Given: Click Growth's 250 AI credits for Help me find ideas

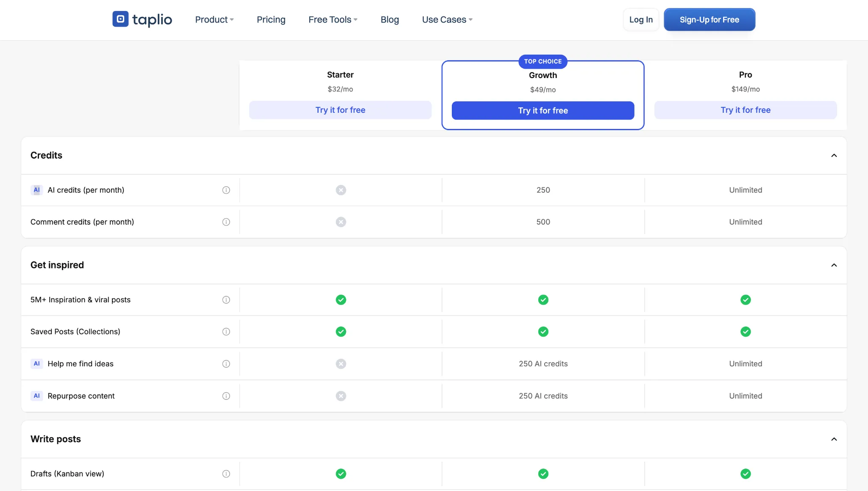Looking at the screenshot, I should [543, 364].
